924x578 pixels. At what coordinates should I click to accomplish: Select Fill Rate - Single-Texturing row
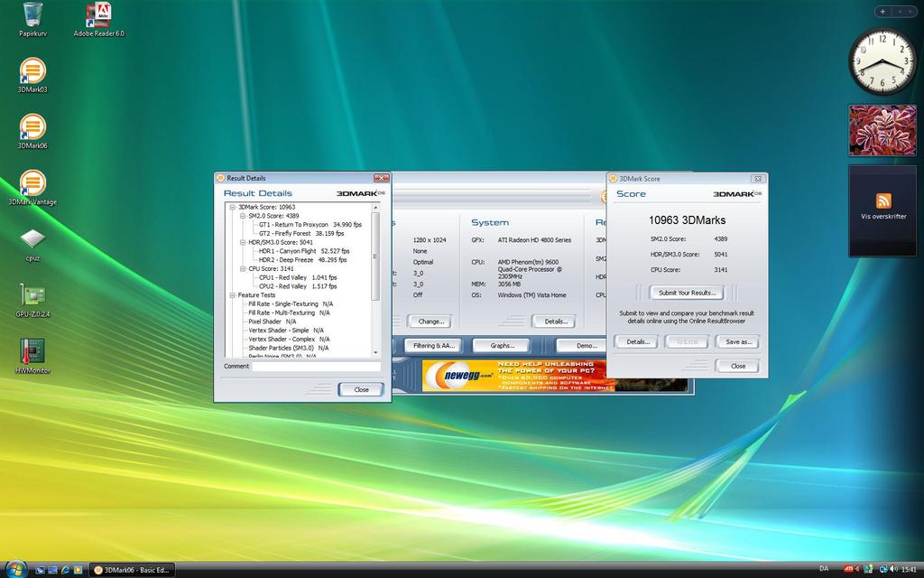point(291,303)
